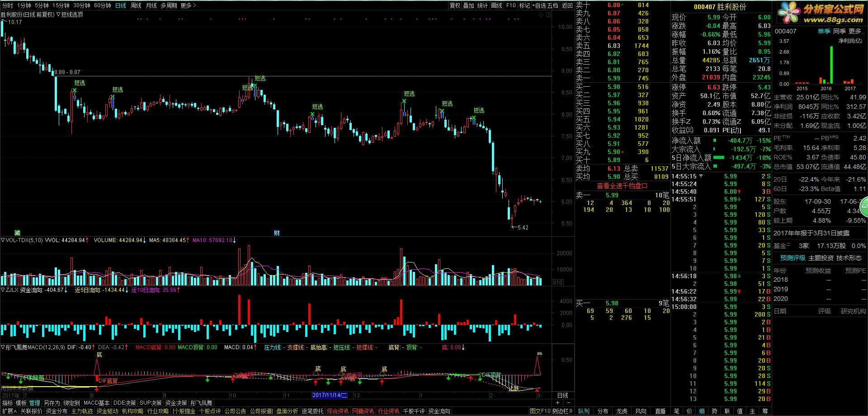Select the SUP决策 template
Image resolution: width=868 pixels, height=416 pixels.
[x=151, y=403]
